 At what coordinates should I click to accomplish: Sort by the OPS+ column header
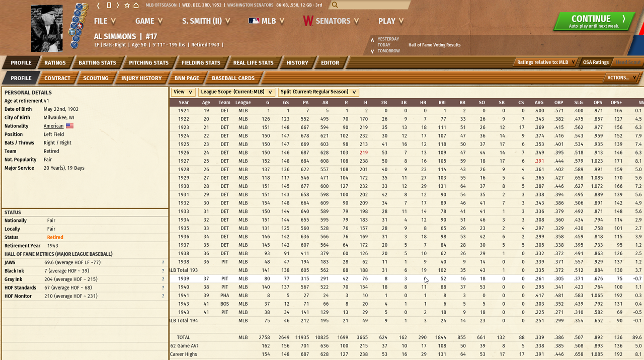[616, 102]
